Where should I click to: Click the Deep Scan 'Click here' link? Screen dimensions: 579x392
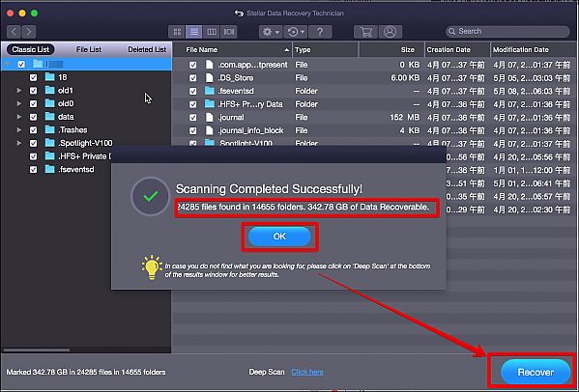click(x=307, y=372)
